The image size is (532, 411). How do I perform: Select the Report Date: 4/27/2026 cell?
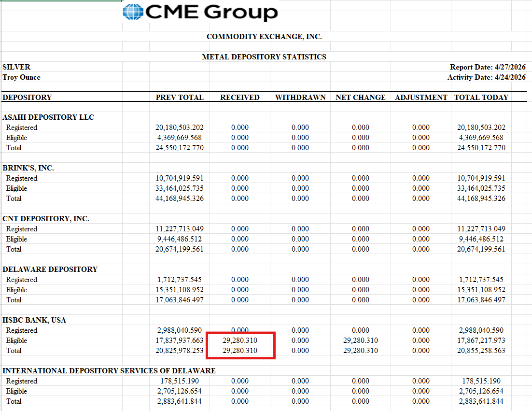[x=488, y=67]
